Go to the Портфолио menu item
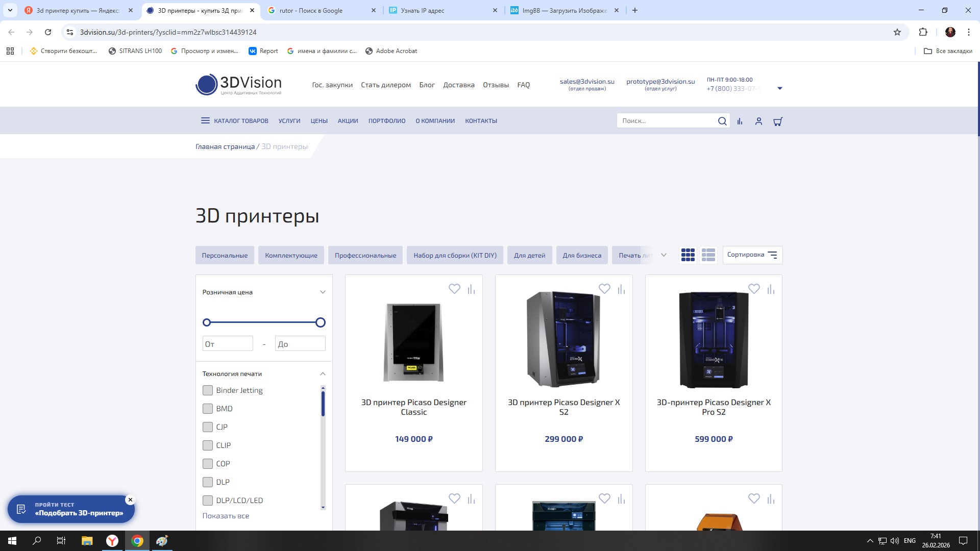The height and width of the screenshot is (551, 980). 386,121
